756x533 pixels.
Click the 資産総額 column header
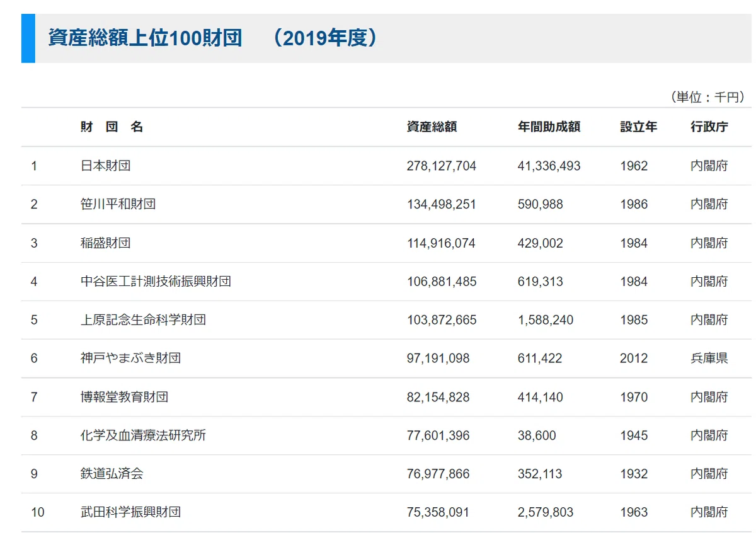432,127
